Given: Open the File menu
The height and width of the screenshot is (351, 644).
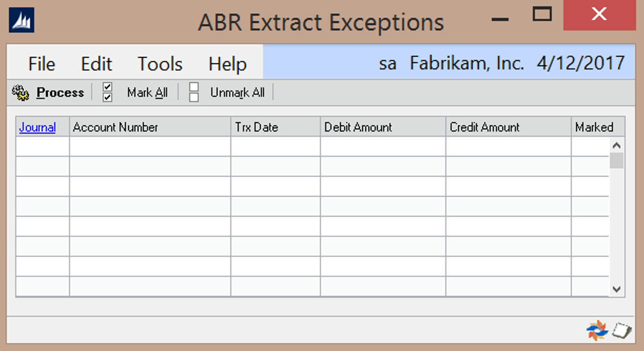Looking at the screenshot, I should click(41, 64).
